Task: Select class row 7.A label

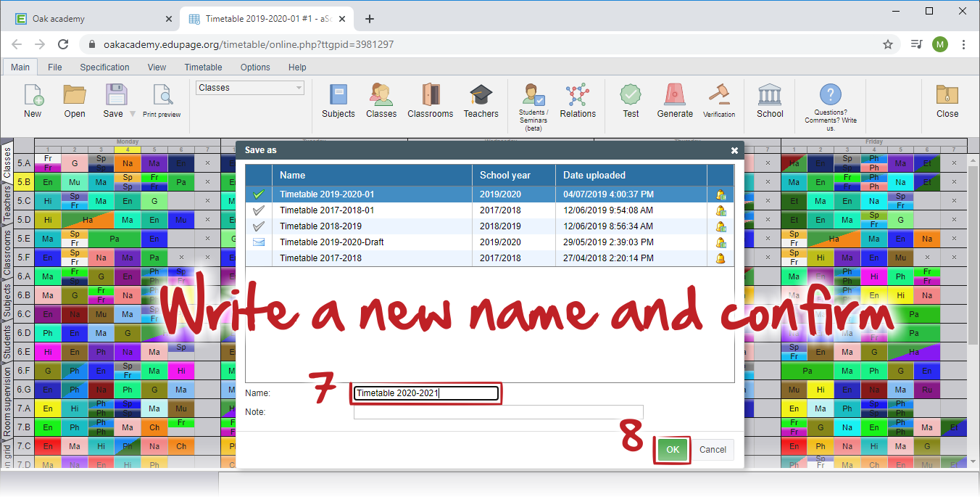Action: click(x=25, y=408)
